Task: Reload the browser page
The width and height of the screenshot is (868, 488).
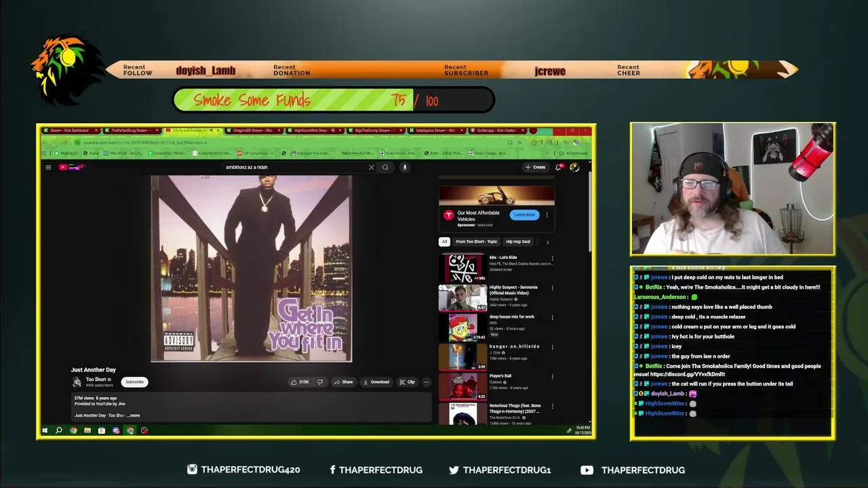Action: coord(65,142)
